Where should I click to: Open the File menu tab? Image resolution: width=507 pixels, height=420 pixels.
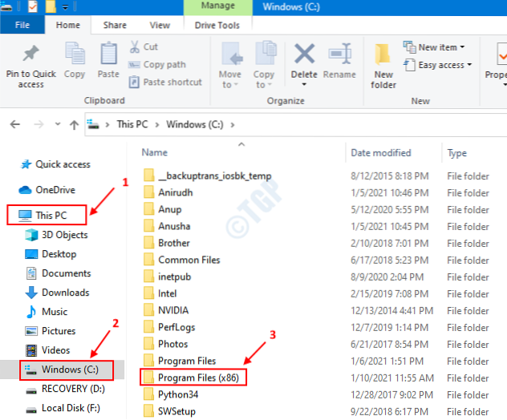click(x=22, y=25)
